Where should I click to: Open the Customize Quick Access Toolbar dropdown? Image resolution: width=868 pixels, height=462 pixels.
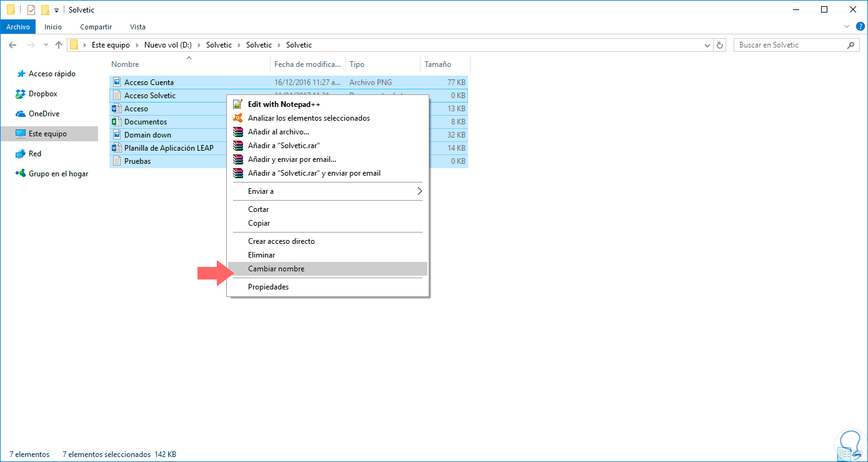pyautogui.click(x=56, y=11)
